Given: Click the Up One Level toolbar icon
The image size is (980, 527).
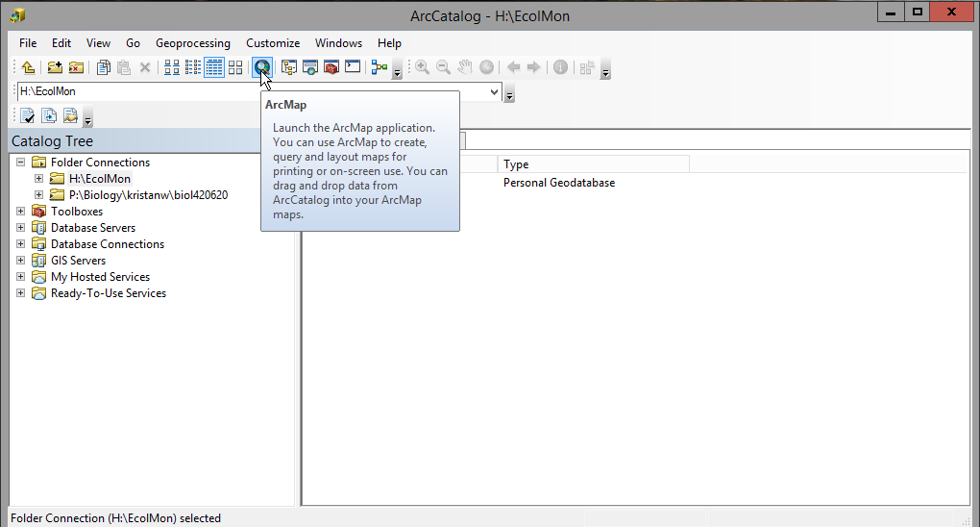Looking at the screenshot, I should 28,67.
